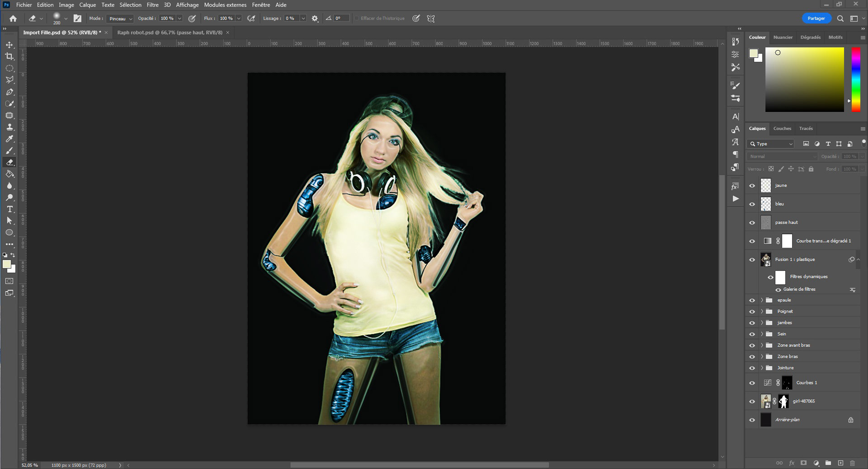Click the search magnifier icon
The width and height of the screenshot is (868, 469).
pyautogui.click(x=840, y=19)
